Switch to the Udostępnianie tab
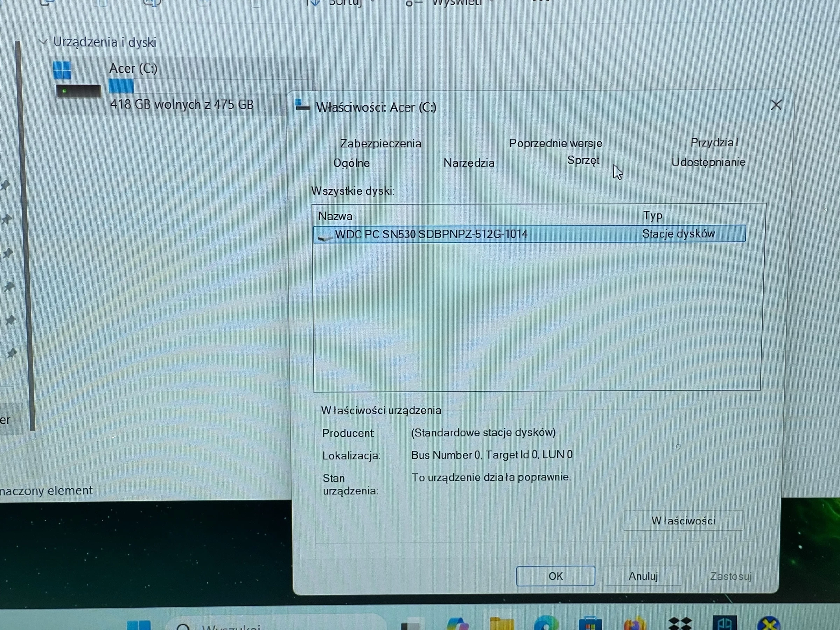The width and height of the screenshot is (840, 630). pyautogui.click(x=708, y=162)
